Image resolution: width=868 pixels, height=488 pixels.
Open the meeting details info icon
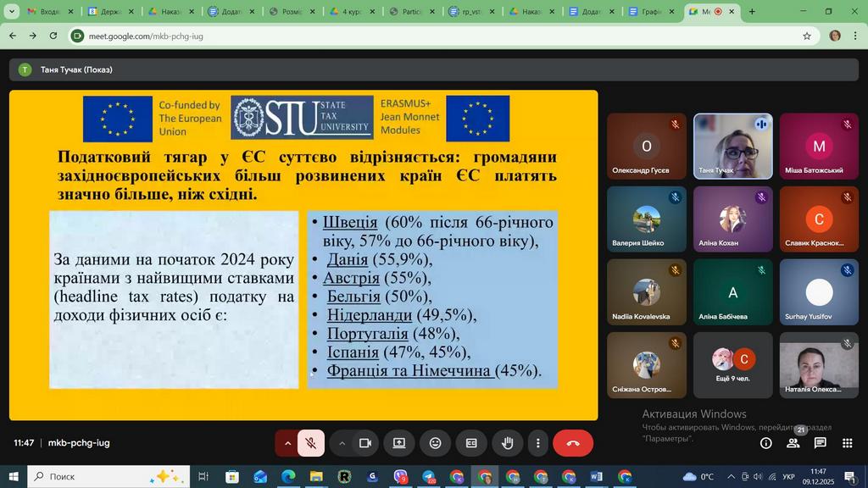[x=765, y=443]
